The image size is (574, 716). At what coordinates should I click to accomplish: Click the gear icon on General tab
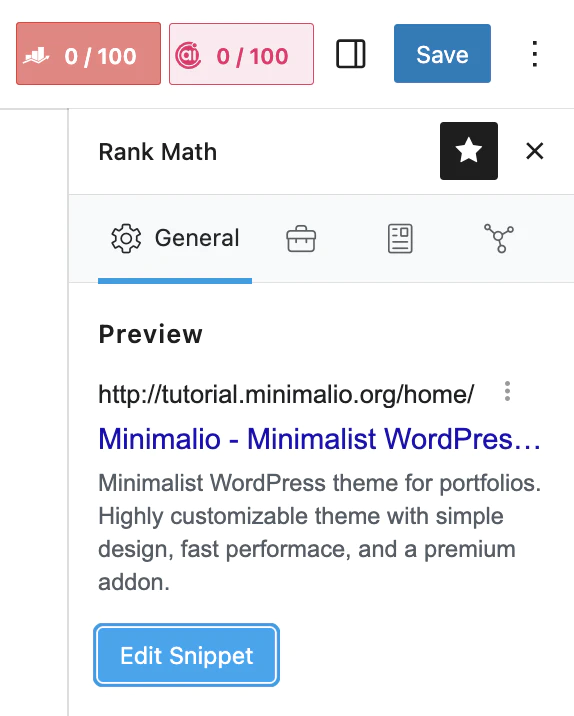click(x=126, y=238)
